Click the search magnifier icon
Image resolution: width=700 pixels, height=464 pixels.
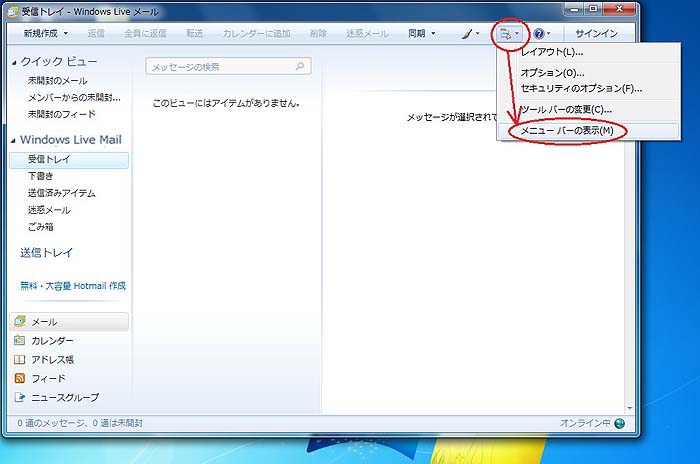299,67
